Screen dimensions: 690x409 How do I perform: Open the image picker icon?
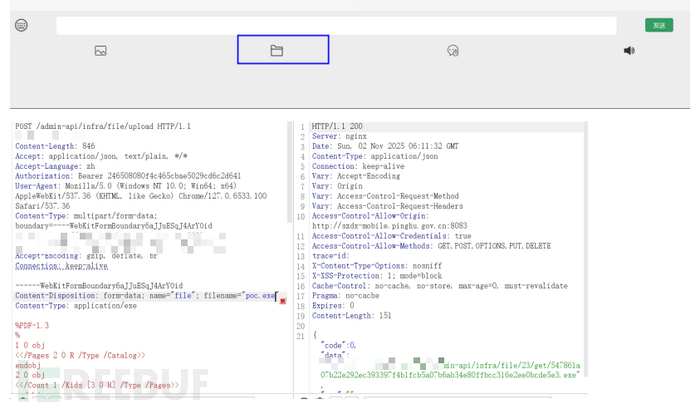(x=100, y=50)
